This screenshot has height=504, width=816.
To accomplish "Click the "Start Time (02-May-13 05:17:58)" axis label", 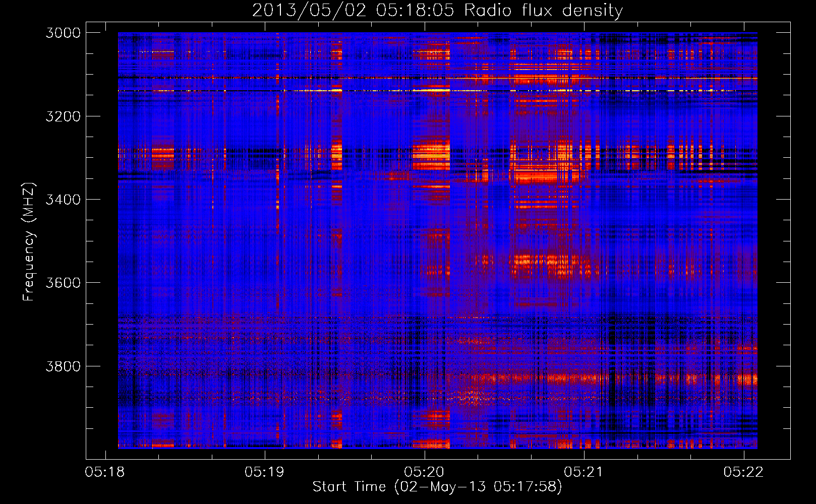I will [437, 486].
